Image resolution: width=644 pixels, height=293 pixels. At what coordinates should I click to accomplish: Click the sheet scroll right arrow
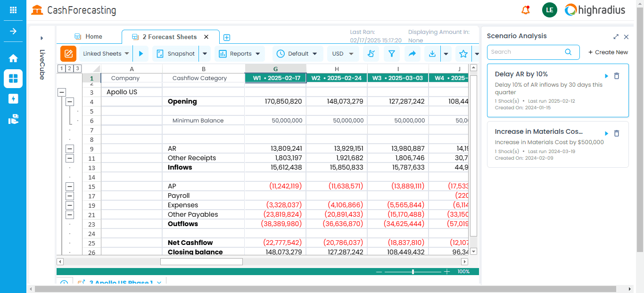pyautogui.click(x=464, y=261)
